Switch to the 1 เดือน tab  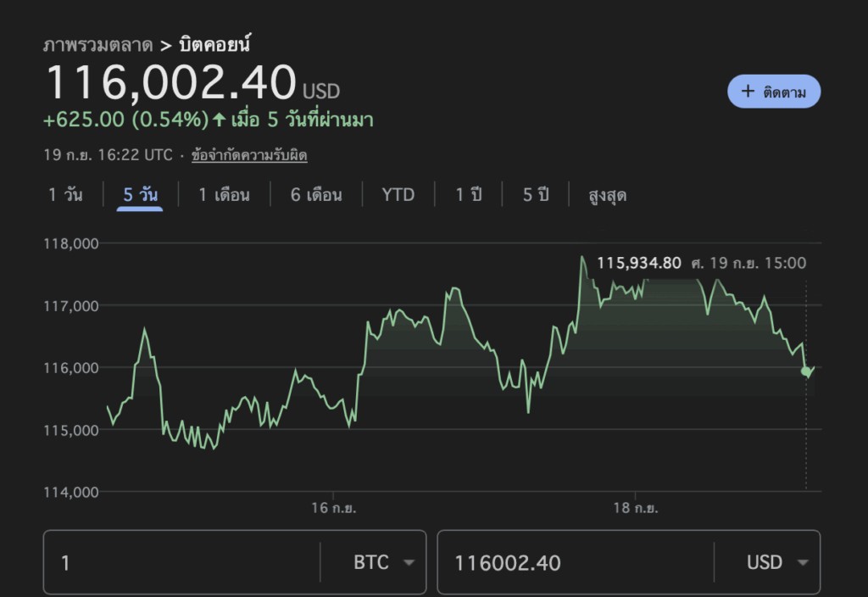click(x=224, y=195)
